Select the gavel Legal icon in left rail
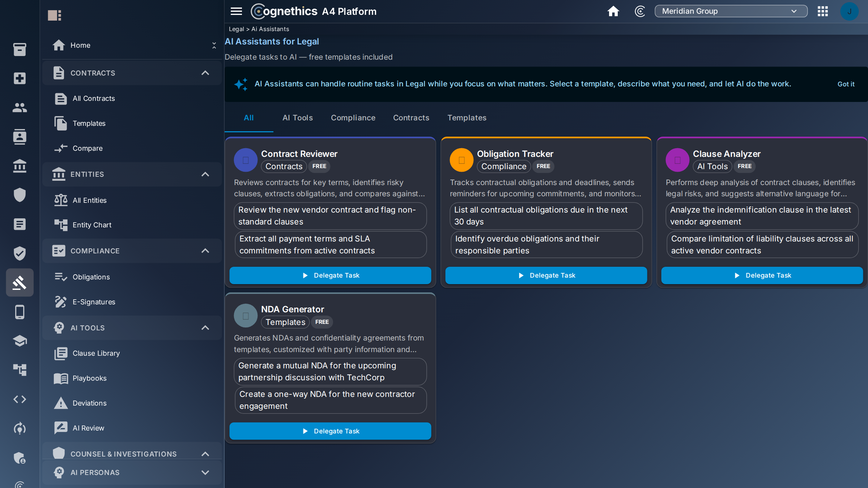 pos(20,282)
